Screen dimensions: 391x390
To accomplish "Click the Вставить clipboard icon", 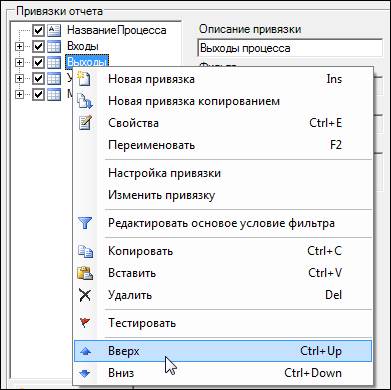I will point(85,273).
